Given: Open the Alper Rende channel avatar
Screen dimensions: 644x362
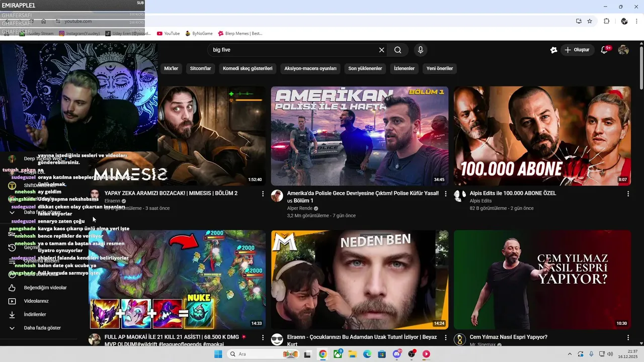Looking at the screenshot, I should (277, 196).
